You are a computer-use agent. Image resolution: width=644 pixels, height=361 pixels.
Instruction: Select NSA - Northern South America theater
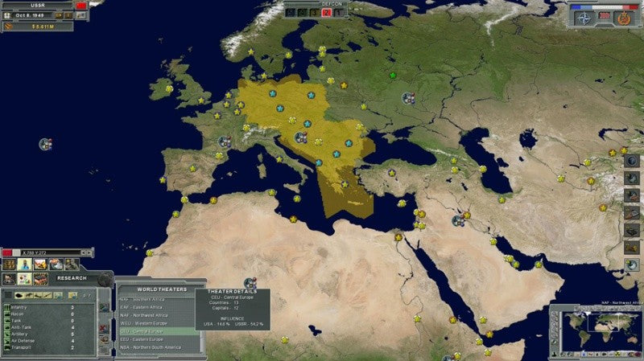click(x=159, y=347)
